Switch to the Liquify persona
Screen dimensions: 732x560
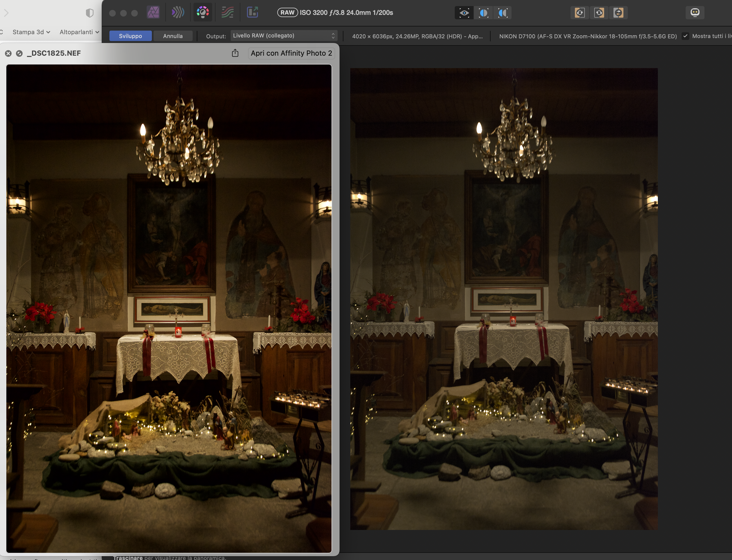178,13
